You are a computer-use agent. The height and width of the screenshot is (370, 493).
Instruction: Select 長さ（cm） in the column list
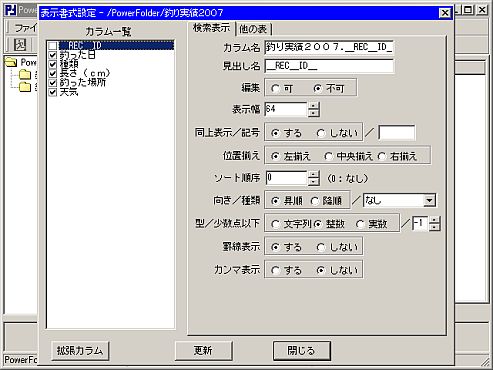click(x=85, y=73)
